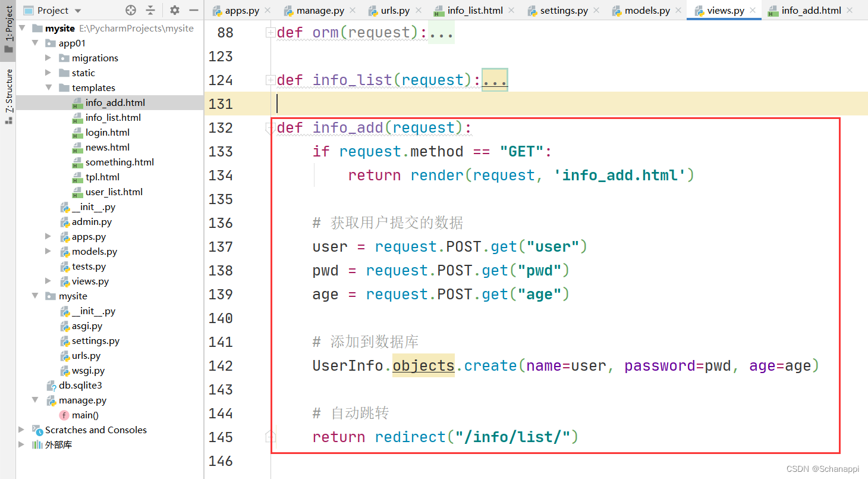Click the highlighted objects word on line 142
Image resolution: width=868 pixels, height=479 pixels.
point(423,365)
